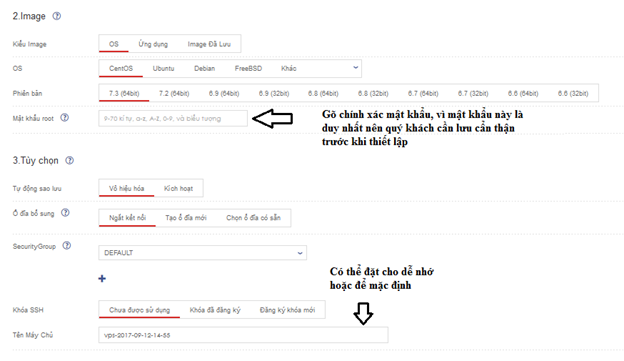Open Khác OS dropdown

click(289, 68)
